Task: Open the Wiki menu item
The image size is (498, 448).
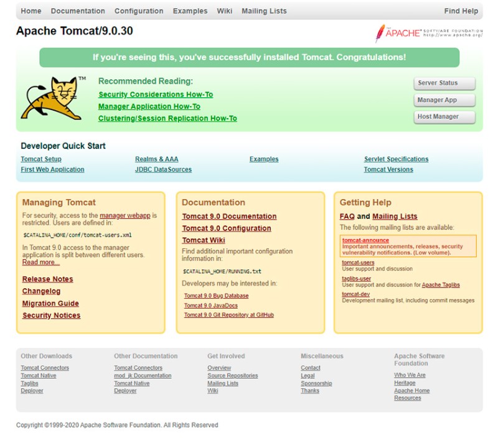Action: (224, 11)
